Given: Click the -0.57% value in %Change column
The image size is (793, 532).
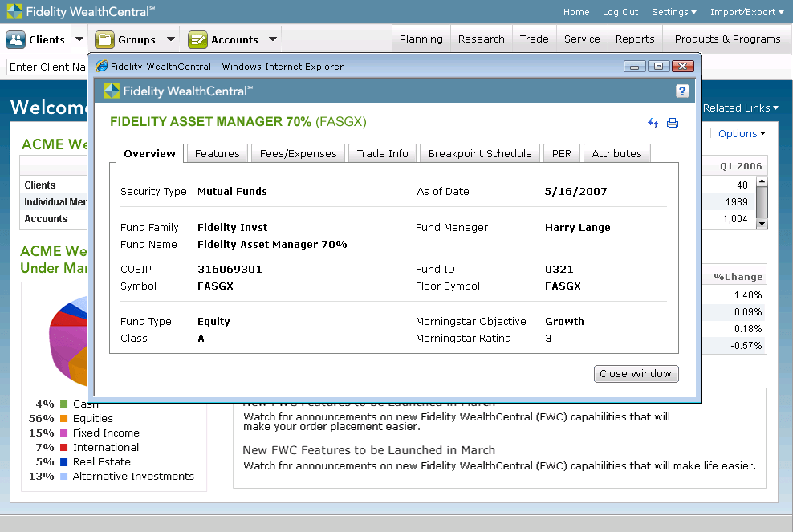Looking at the screenshot, I should pyautogui.click(x=746, y=345).
